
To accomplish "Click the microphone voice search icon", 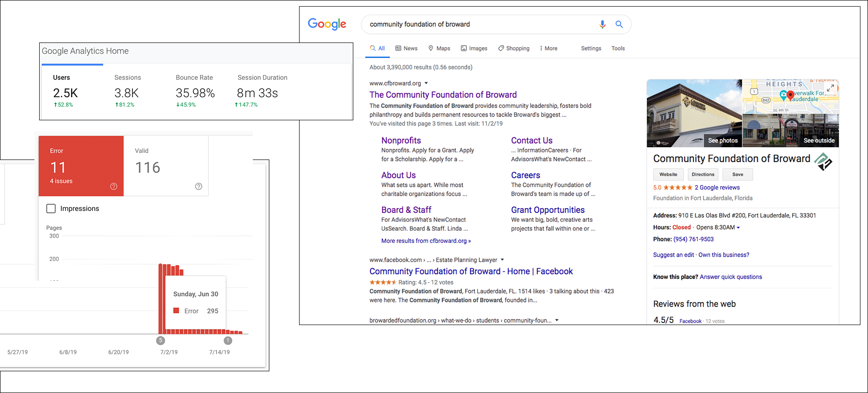I will pos(602,24).
